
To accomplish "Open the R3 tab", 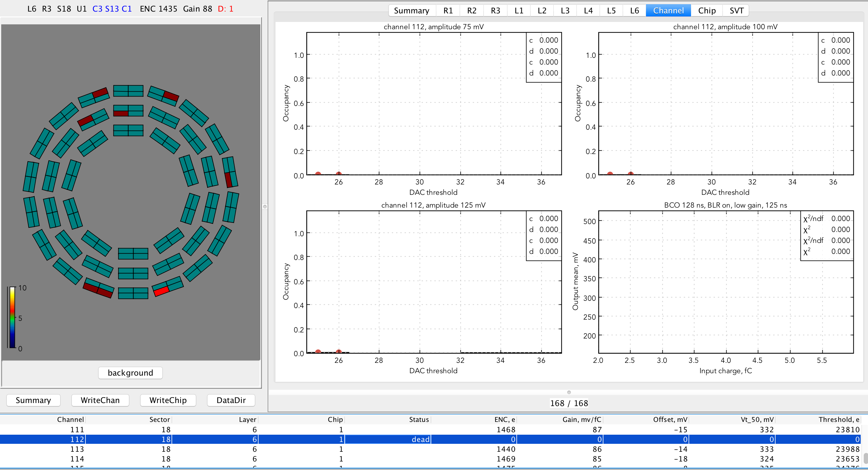I will [495, 11].
